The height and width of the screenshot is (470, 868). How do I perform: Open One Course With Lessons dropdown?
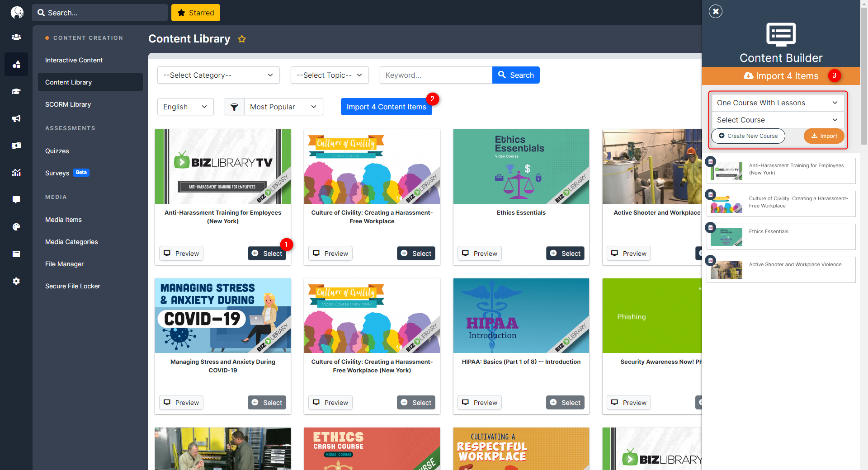pos(778,103)
